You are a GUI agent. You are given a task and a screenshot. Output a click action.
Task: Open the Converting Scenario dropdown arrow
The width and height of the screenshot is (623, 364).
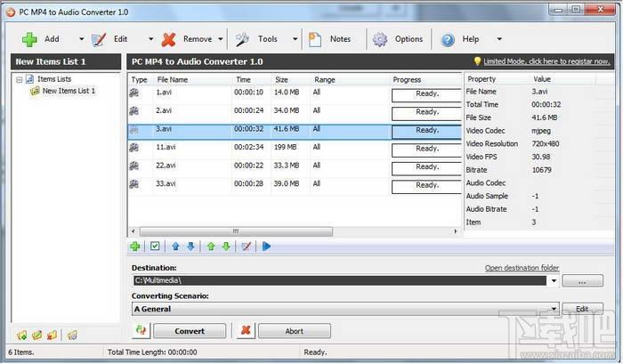click(554, 309)
